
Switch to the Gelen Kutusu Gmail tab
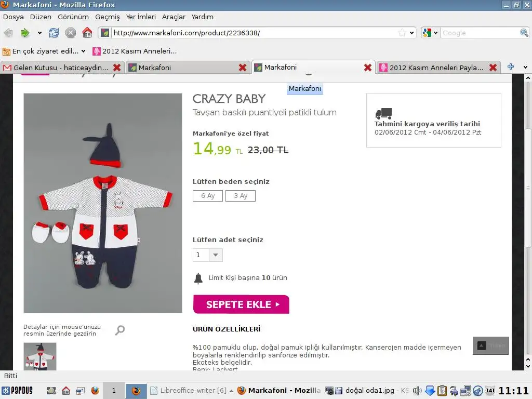(x=62, y=68)
